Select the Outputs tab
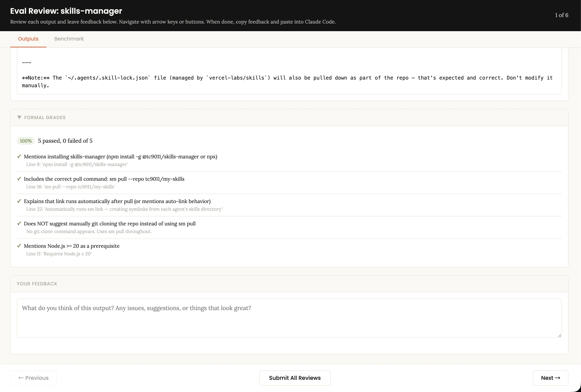This screenshot has width=581, height=392. tap(28, 39)
